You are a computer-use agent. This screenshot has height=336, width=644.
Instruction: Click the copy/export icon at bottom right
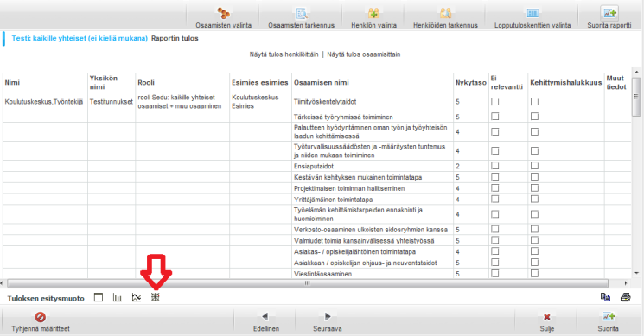[x=605, y=297]
